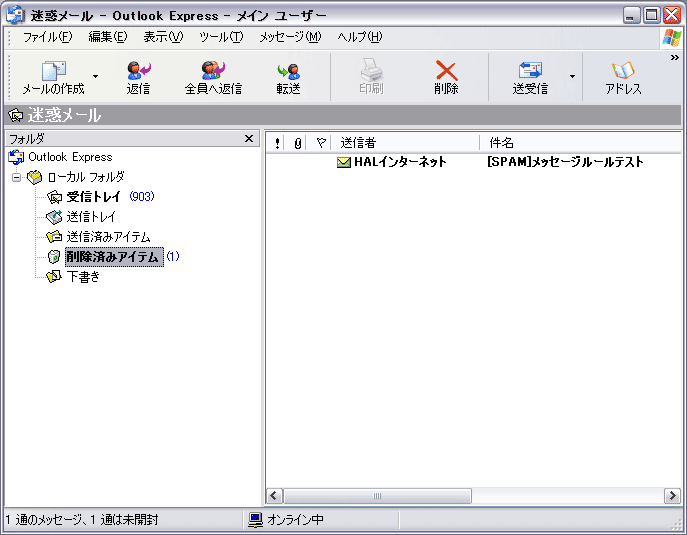Close the フォルダ pane with its X button

click(249, 138)
